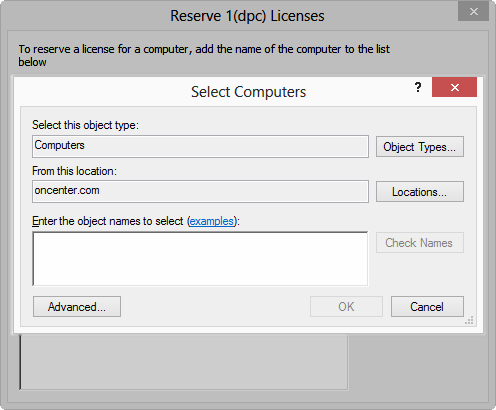Open the Object Types dialog

420,146
